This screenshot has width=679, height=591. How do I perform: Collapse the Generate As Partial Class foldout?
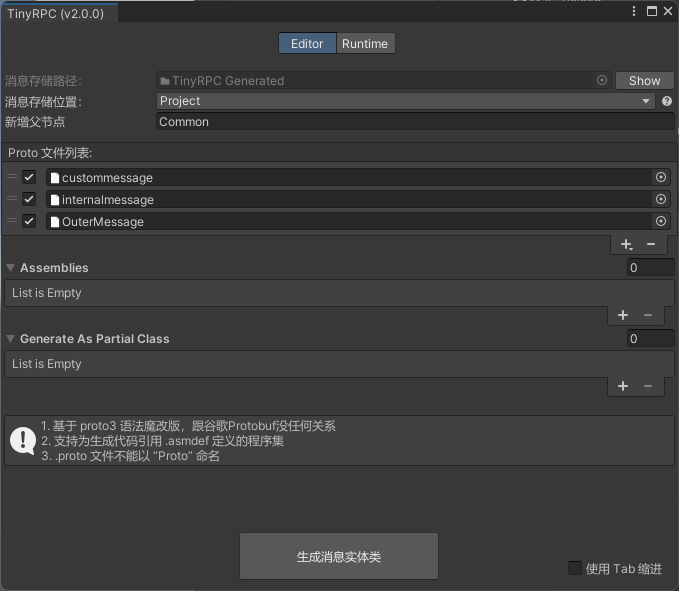(x=11, y=339)
